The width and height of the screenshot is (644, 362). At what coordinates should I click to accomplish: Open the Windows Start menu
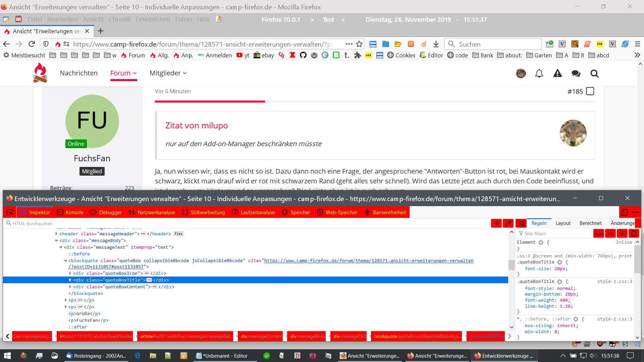7,356
